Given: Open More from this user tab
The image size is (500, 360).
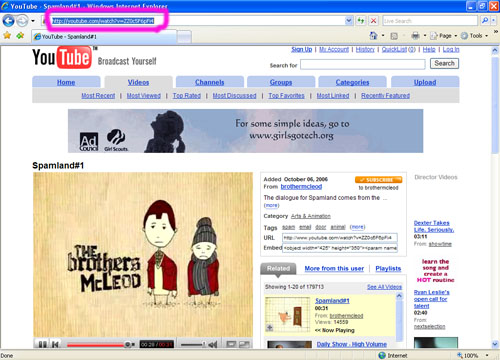Looking at the screenshot, I should [x=334, y=268].
